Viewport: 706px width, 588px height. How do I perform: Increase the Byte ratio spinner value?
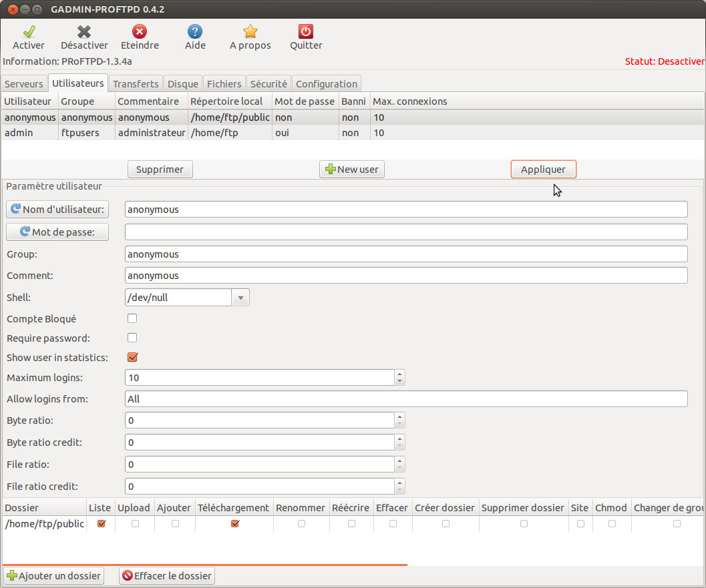click(399, 416)
